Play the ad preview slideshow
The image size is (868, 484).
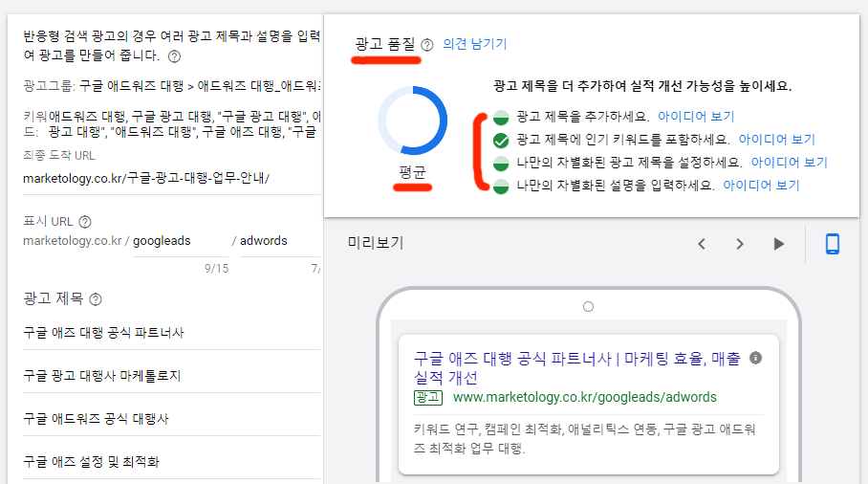pyautogui.click(x=778, y=244)
